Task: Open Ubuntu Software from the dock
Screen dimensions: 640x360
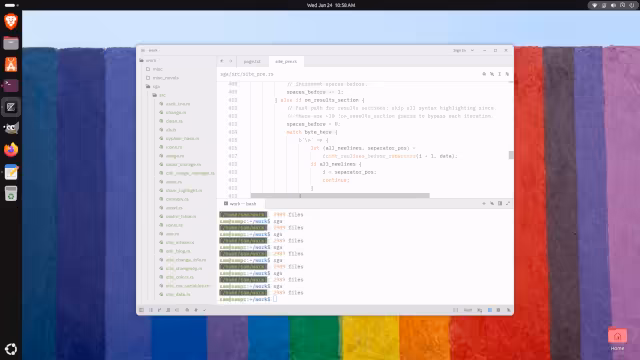Action: click(11, 64)
